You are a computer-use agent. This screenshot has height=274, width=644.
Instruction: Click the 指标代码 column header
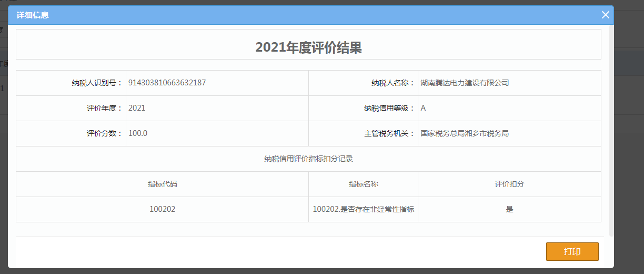(x=162, y=184)
